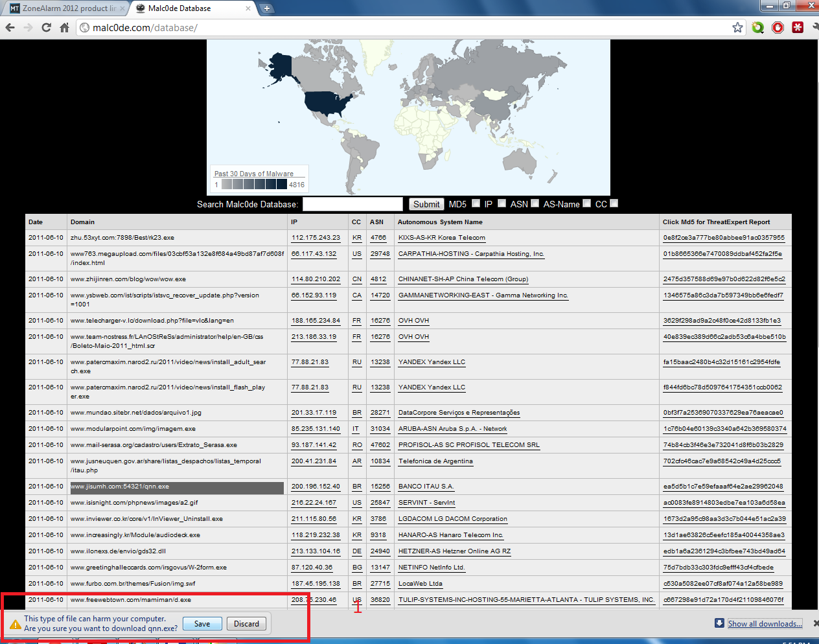Click the browser Back arrow
The width and height of the screenshot is (819, 644).
[10, 27]
